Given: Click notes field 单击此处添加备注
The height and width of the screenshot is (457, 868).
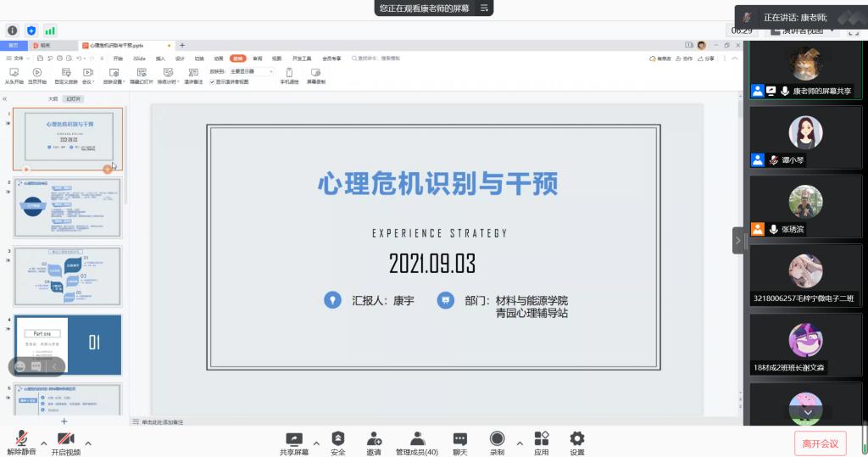Looking at the screenshot, I should pyautogui.click(x=162, y=422).
